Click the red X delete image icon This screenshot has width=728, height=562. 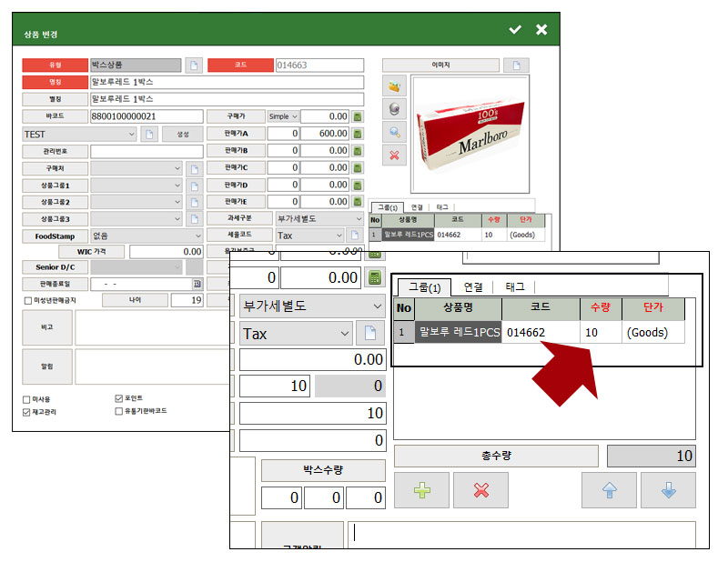(x=394, y=155)
